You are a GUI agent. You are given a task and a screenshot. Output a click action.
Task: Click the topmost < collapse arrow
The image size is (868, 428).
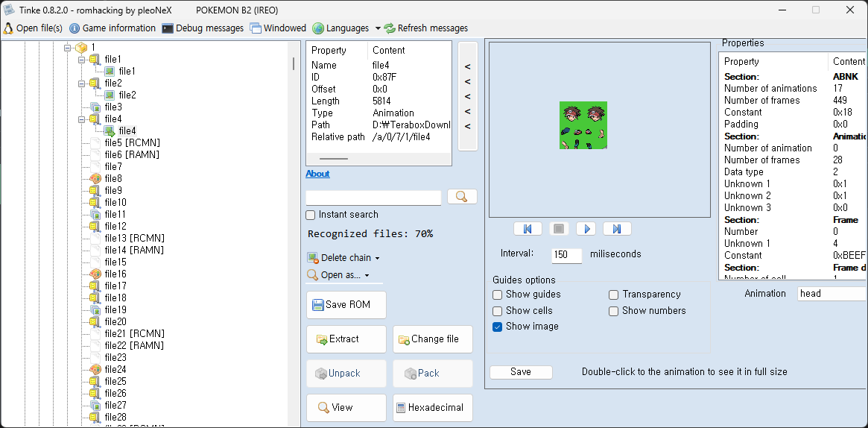[468, 66]
